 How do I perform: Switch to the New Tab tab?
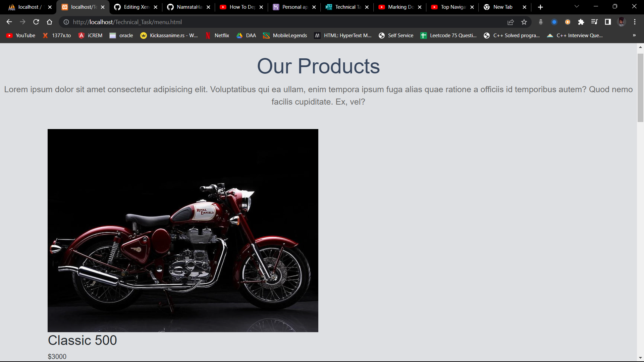point(502,7)
